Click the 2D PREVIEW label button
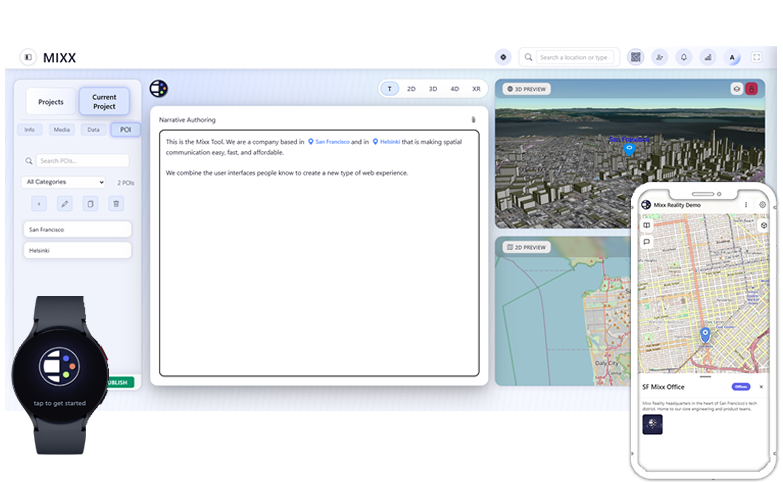The width and height of the screenshot is (783, 482). 526,247
